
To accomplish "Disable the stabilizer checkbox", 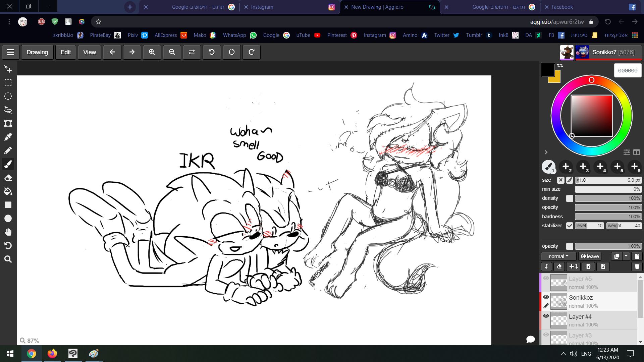I will pos(570,226).
